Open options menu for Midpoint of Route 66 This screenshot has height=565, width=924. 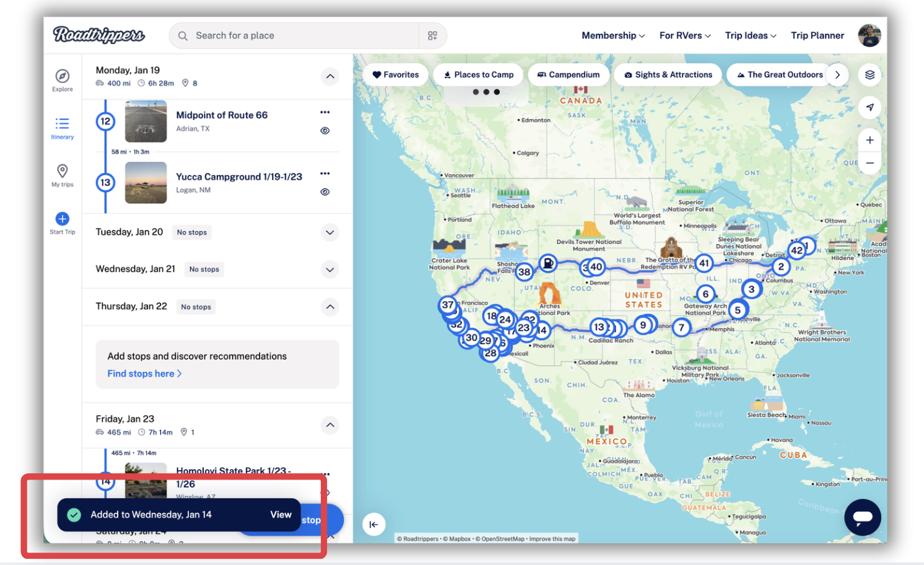[x=325, y=112]
